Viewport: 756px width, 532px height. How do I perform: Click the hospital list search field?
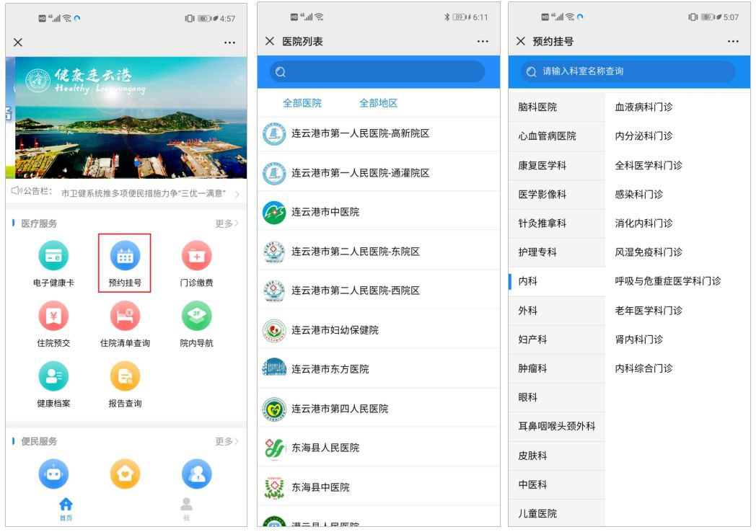(377, 72)
